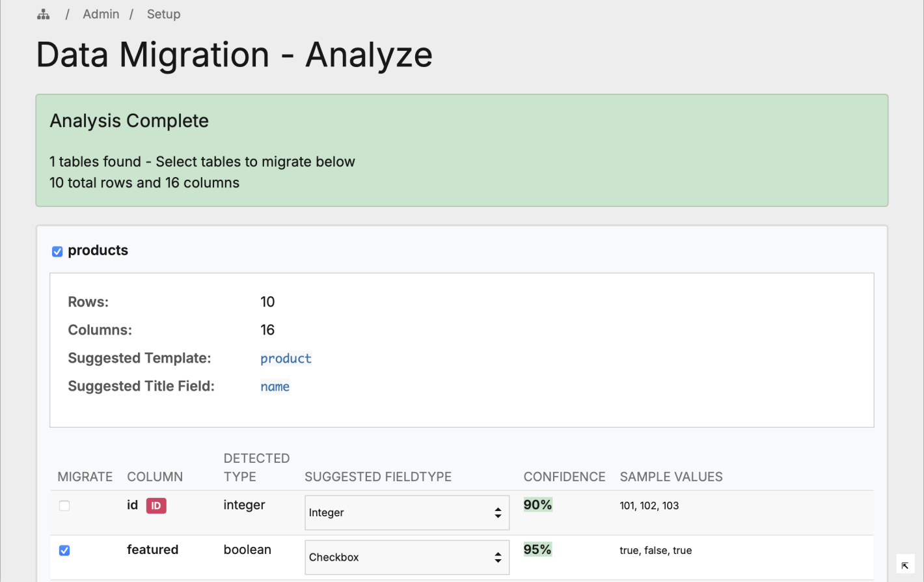Click the 95% confidence badge
The width and height of the screenshot is (924, 582).
click(x=537, y=549)
